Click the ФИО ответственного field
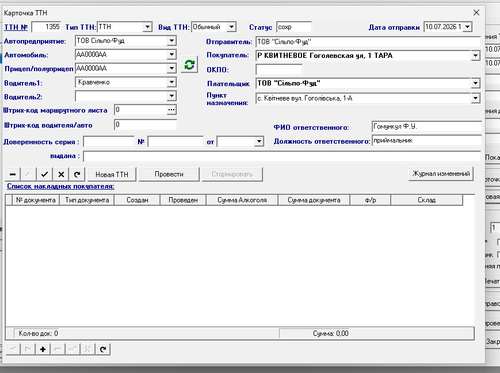 (x=426, y=127)
